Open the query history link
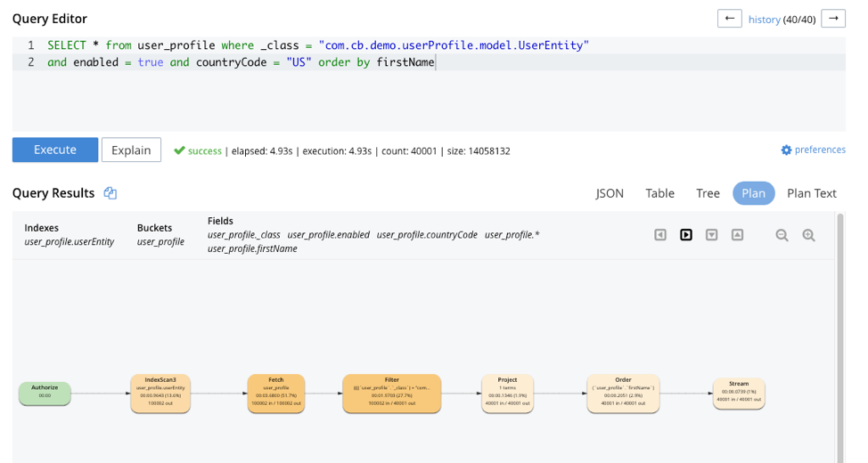This screenshot has height=463, width=868. [x=764, y=20]
